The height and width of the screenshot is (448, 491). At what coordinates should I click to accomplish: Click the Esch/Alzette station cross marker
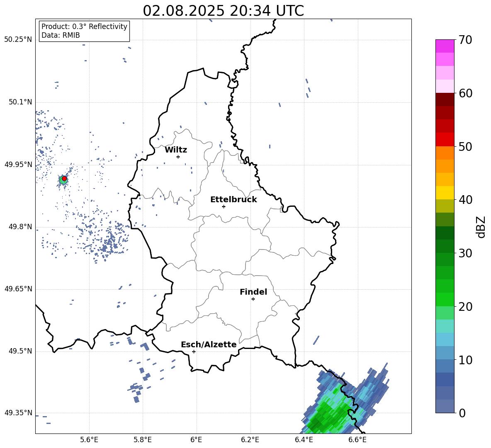[x=194, y=351]
